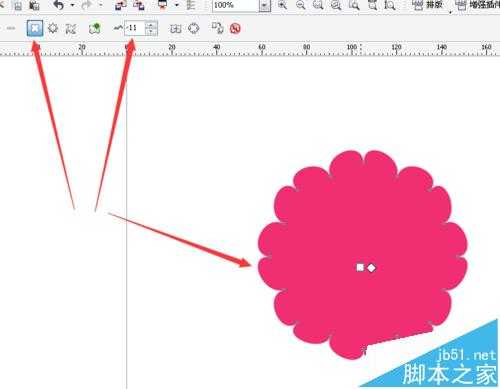
Task: Open the zoom level dropdown arrow
Action: 264,6
